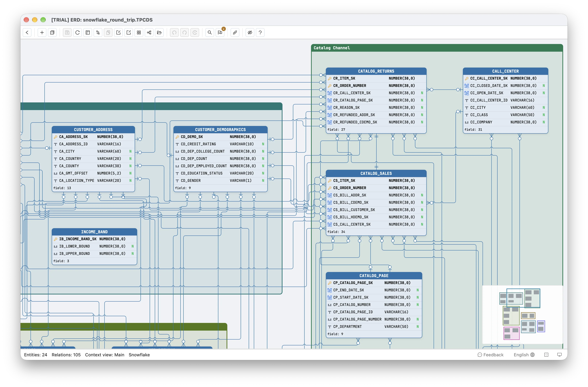The height and width of the screenshot is (387, 588).
Task: Click the greyed-out paste clipboard icon
Action: (108, 32)
